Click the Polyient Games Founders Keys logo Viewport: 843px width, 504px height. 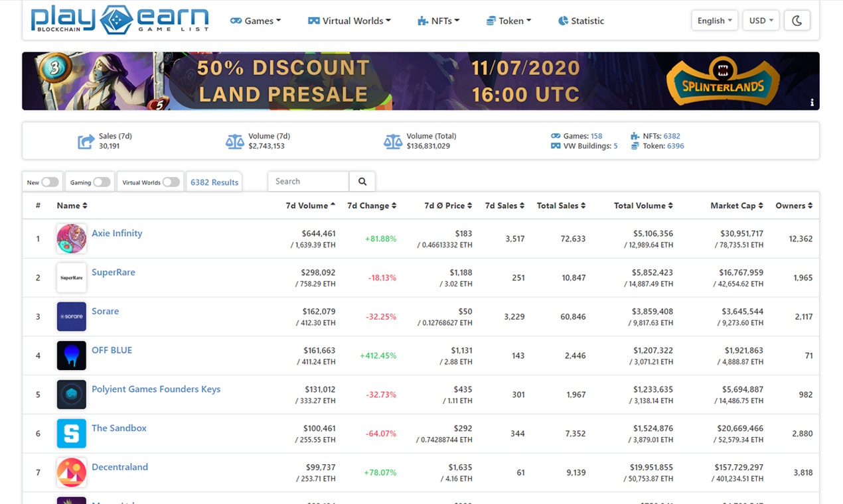tap(72, 395)
